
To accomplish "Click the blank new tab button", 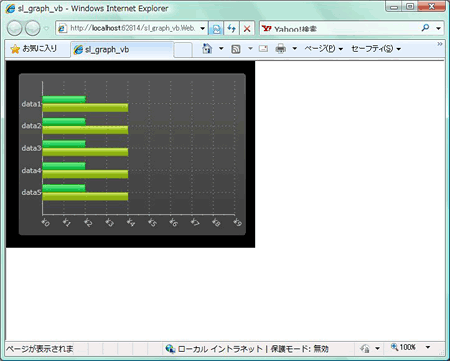I will [x=183, y=50].
